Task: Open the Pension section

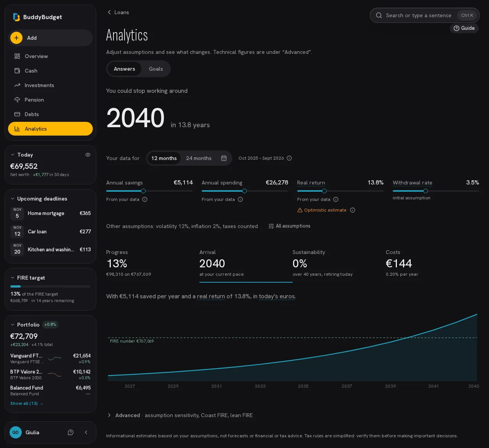Action: [50, 100]
